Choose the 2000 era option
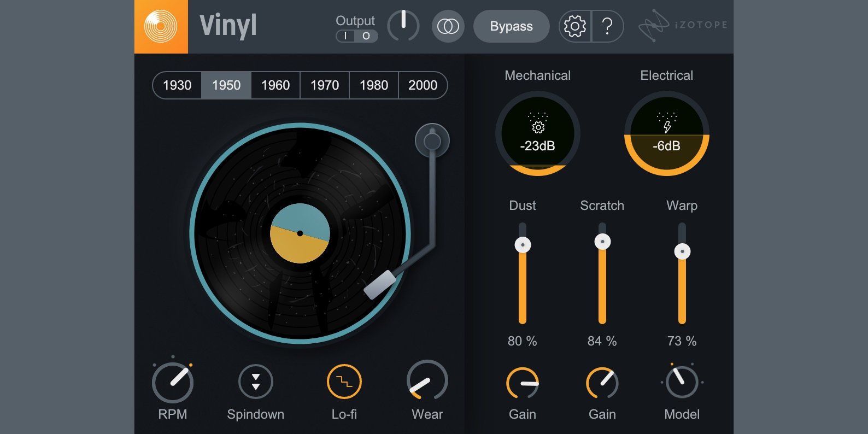This screenshot has height=434, width=868. pyautogui.click(x=423, y=85)
